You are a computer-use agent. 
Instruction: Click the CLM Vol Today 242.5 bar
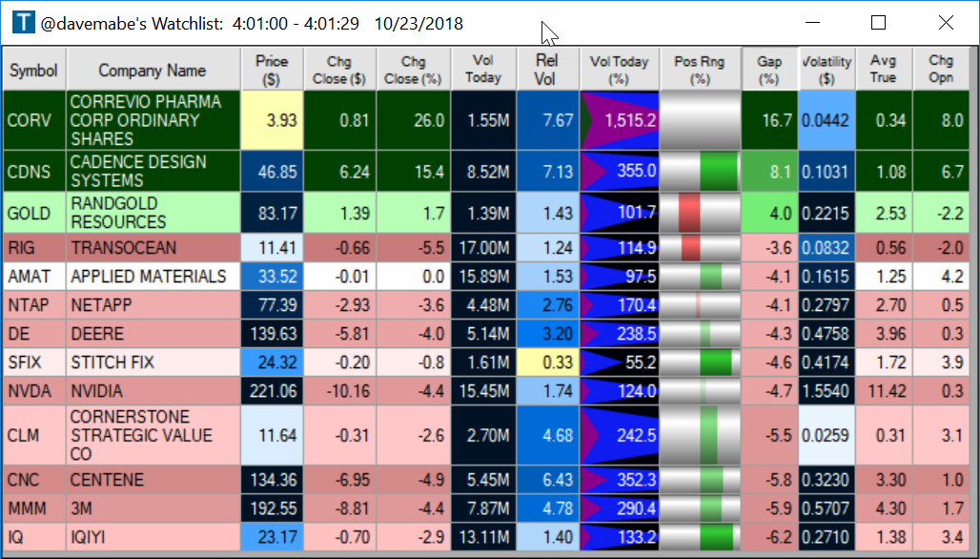pyautogui.click(x=620, y=435)
